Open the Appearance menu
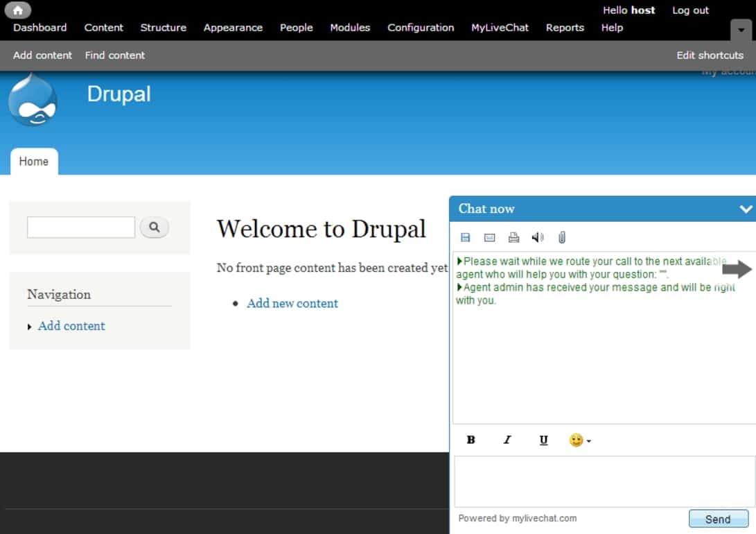The width and height of the screenshot is (756, 534). point(233,28)
